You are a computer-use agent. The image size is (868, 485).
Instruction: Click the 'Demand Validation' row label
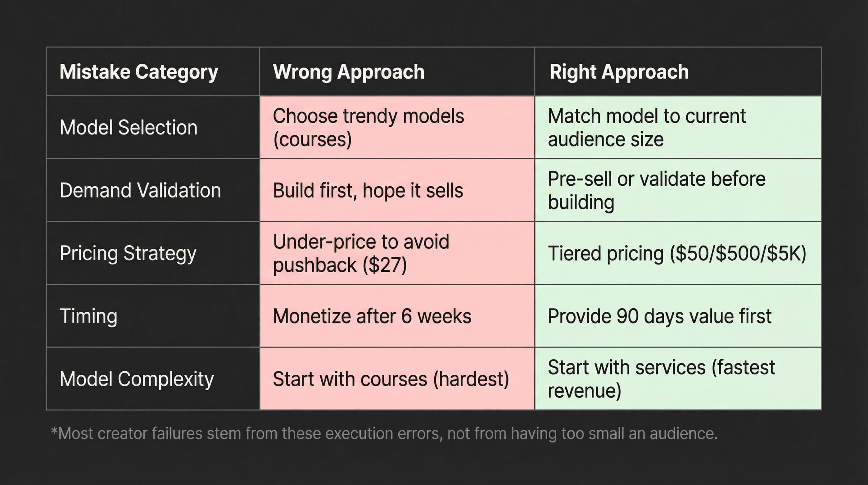click(x=140, y=190)
